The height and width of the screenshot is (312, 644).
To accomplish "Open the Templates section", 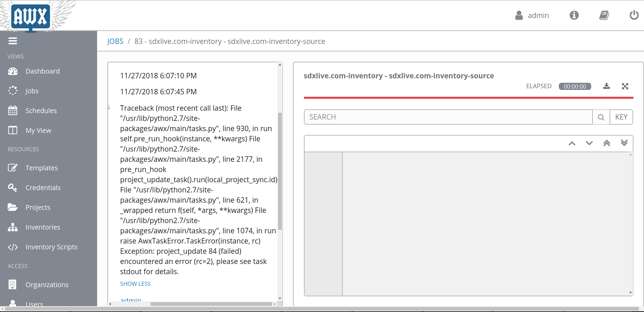I will pyautogui.click(x=42, y=168).
